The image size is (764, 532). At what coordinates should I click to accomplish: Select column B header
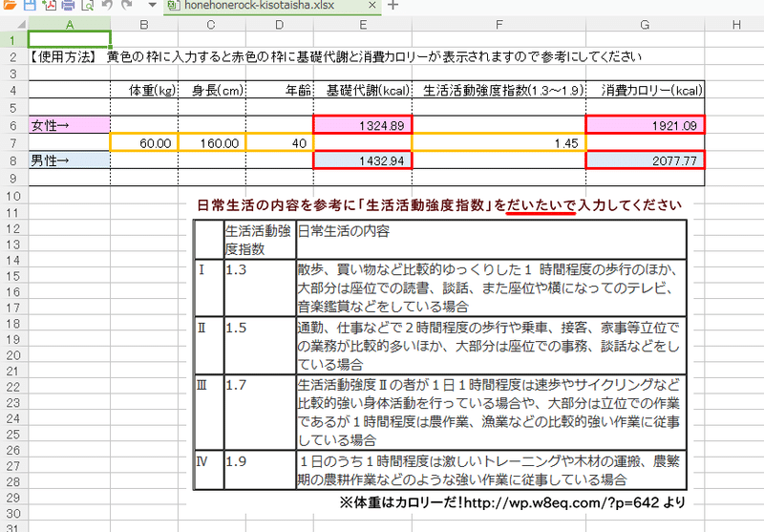tap(144, 25)
